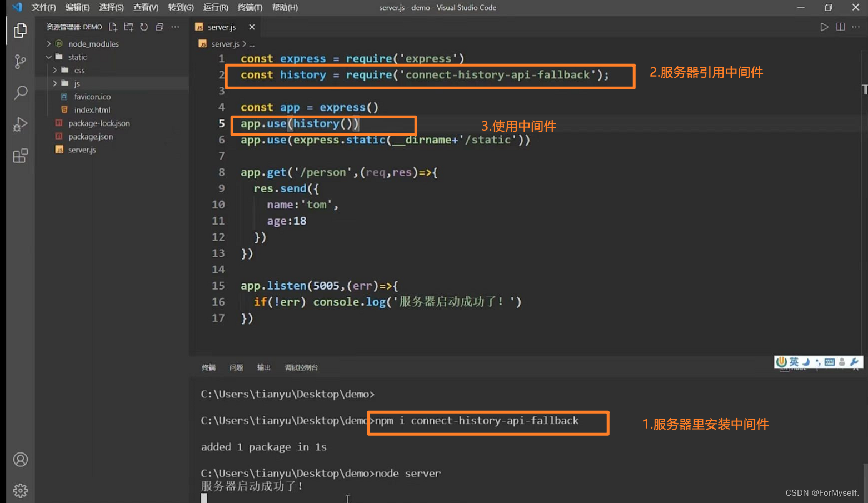The image size is (868, 503).
Task: Close the server.js editor tab
Action: click(252, 27)
